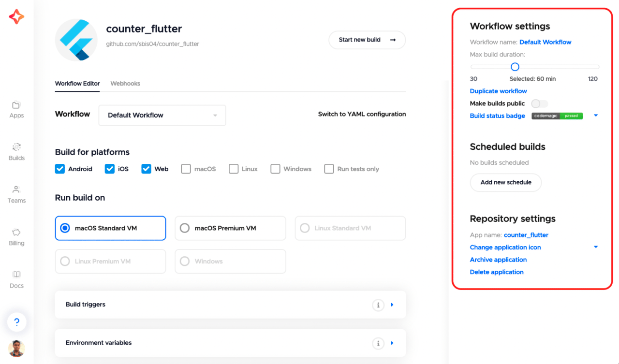Click the Max build duration slider handle
The width and height of the screenshot is (619, 364).
pos(515,67)
